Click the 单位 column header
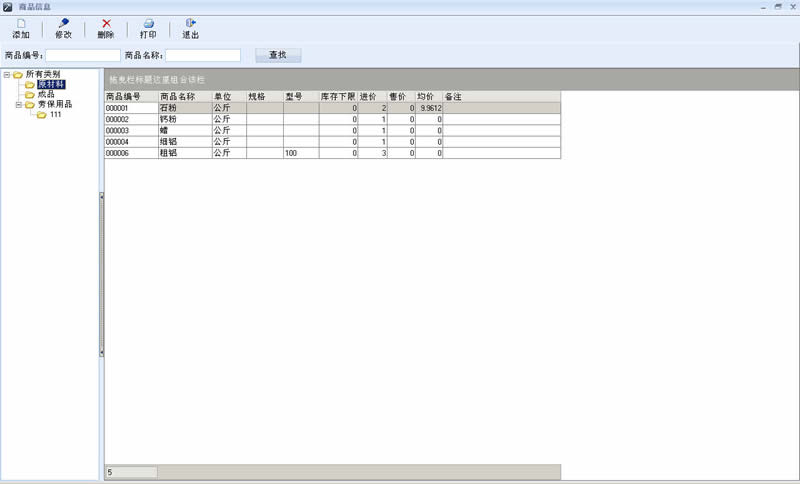 point(229,96)
